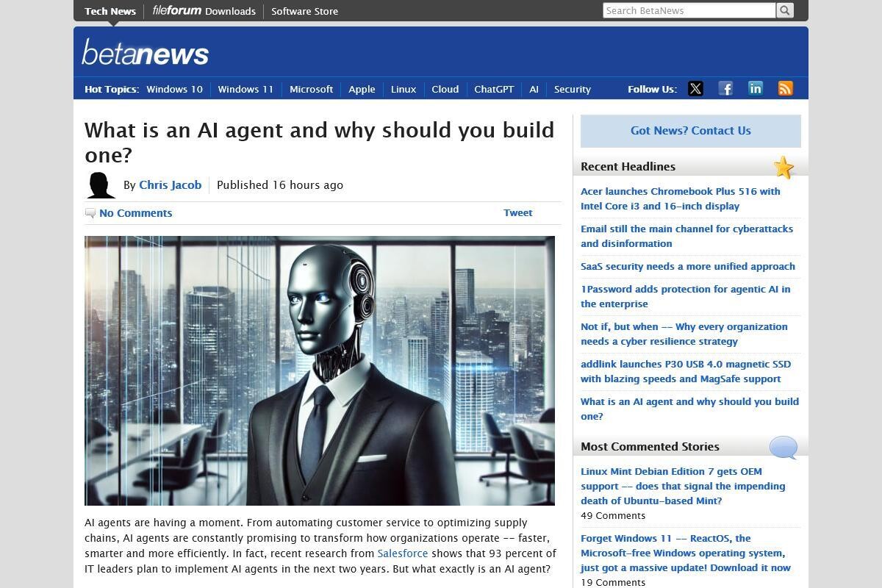Type in the Search BetaNews field
The width and height of the screenshot is (882, 588).
[x=689, y=10]
